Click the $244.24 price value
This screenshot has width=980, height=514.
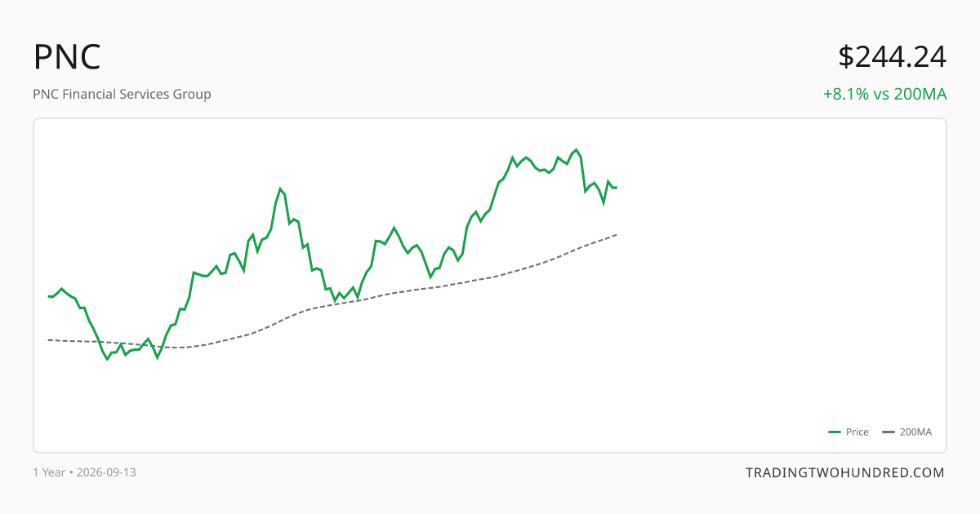point(892,57)
